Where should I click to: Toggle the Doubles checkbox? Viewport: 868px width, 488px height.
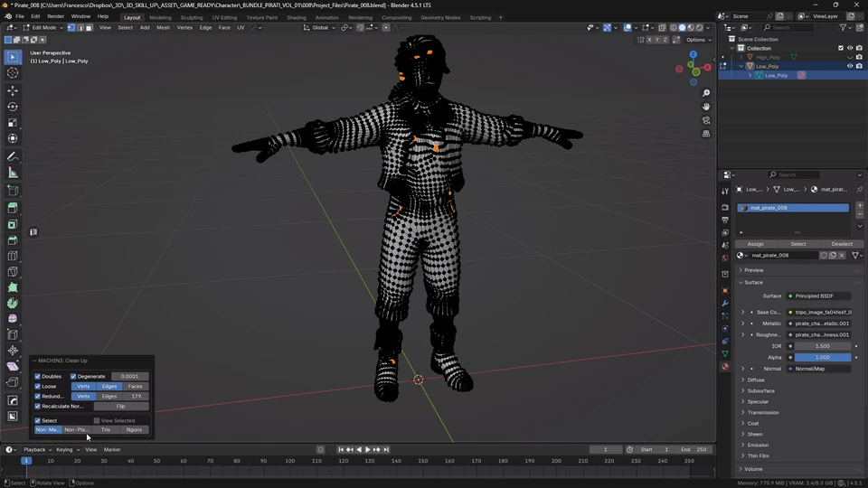tap(38, 376)
